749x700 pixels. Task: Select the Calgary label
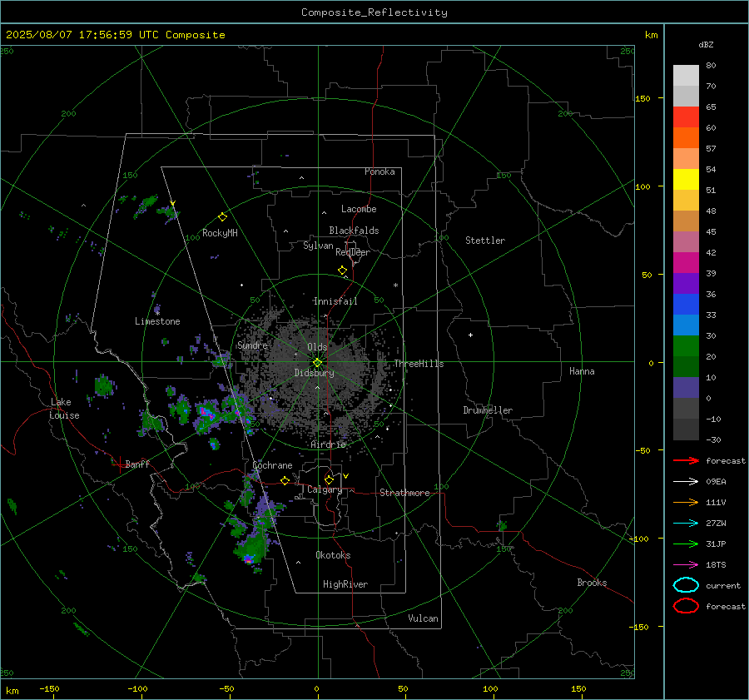coord(325,489)
